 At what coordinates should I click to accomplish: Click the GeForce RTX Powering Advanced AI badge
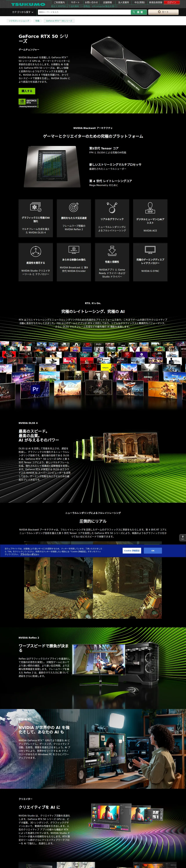pyautogui.click(x=28, y=103)
